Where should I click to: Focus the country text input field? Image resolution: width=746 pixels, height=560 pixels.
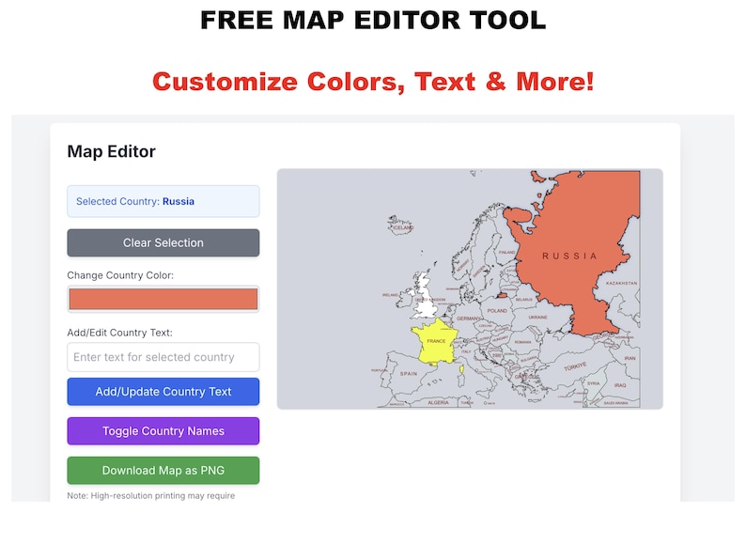click(163, 357)
